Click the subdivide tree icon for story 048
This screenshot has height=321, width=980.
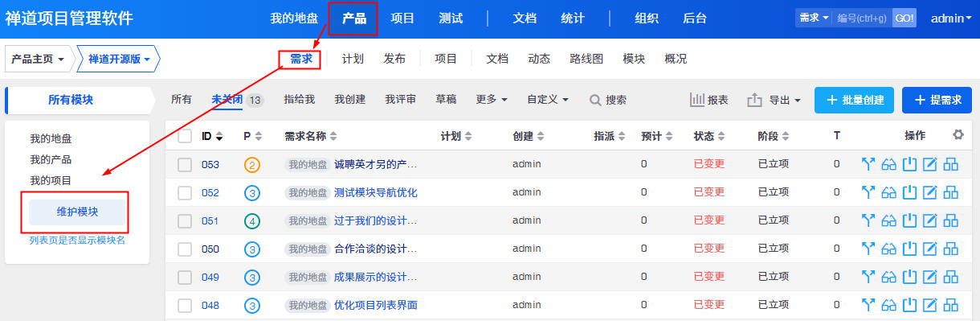click(x=951, y=306)
